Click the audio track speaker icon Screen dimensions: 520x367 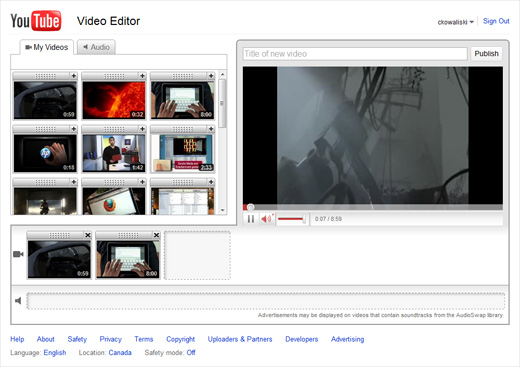(18, 301)
